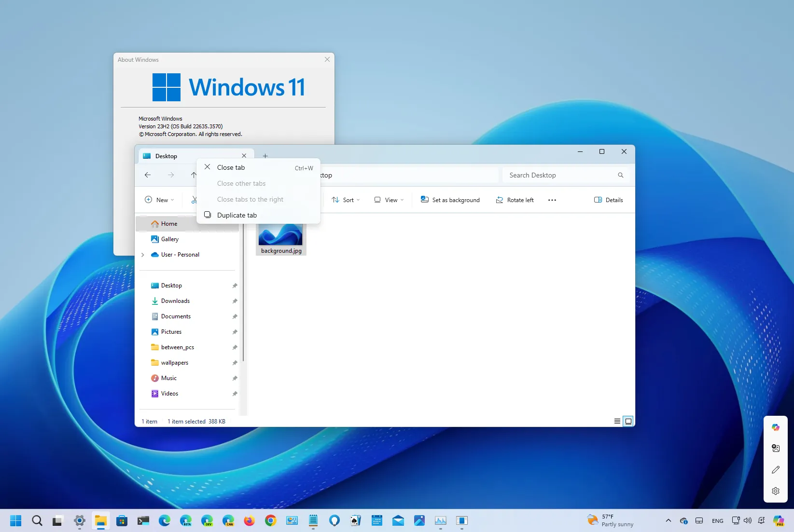This screenshot has width=794, height=532.
Task: Launch Microsoft Edge from the taskbar
Action: 165,520
